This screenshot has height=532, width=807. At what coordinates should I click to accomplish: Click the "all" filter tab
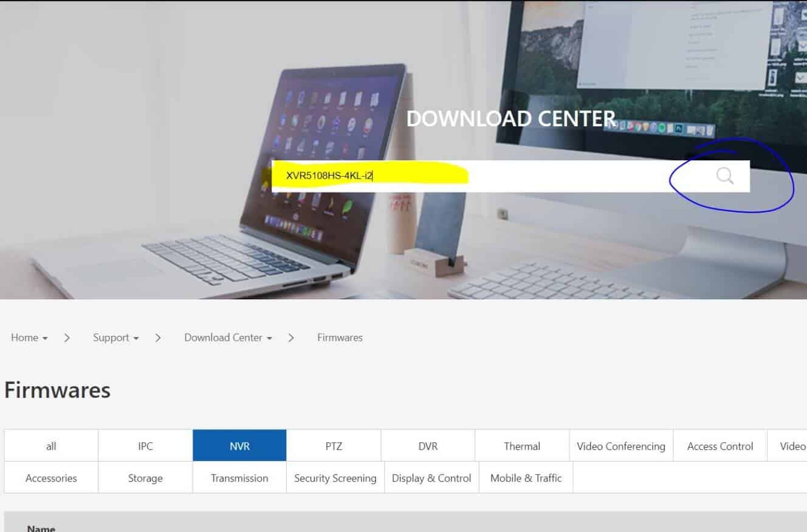point(50,445)
